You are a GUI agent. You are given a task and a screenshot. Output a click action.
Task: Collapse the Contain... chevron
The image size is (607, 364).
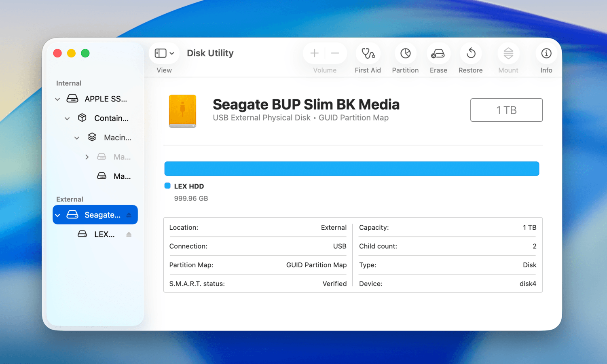[67, 119]
